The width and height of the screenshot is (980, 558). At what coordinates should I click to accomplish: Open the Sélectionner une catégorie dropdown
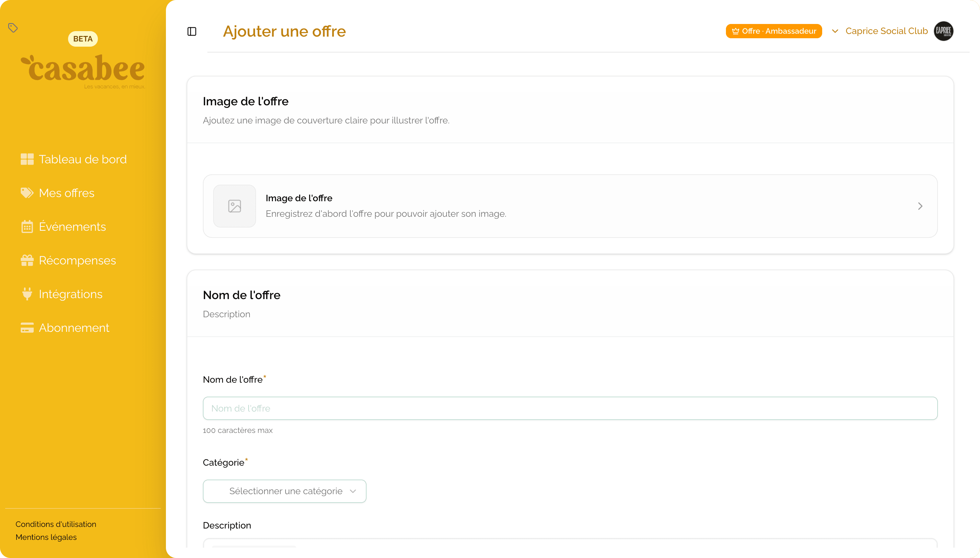(x=285, y=491)
